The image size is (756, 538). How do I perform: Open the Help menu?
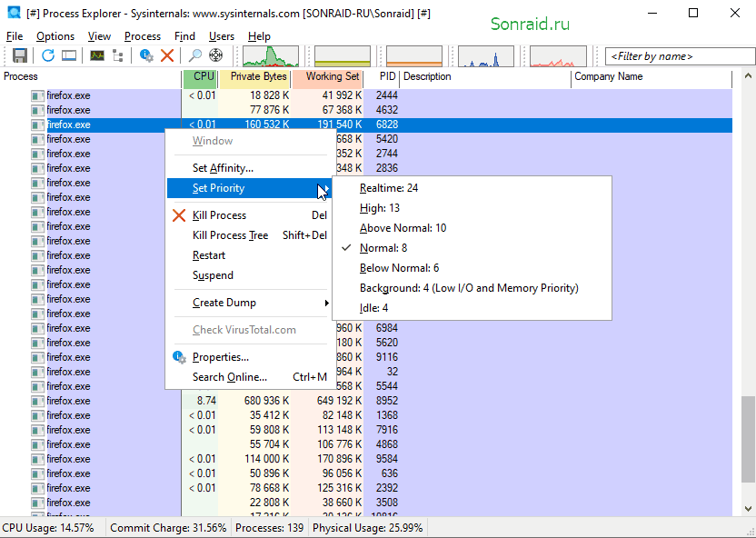259,36
